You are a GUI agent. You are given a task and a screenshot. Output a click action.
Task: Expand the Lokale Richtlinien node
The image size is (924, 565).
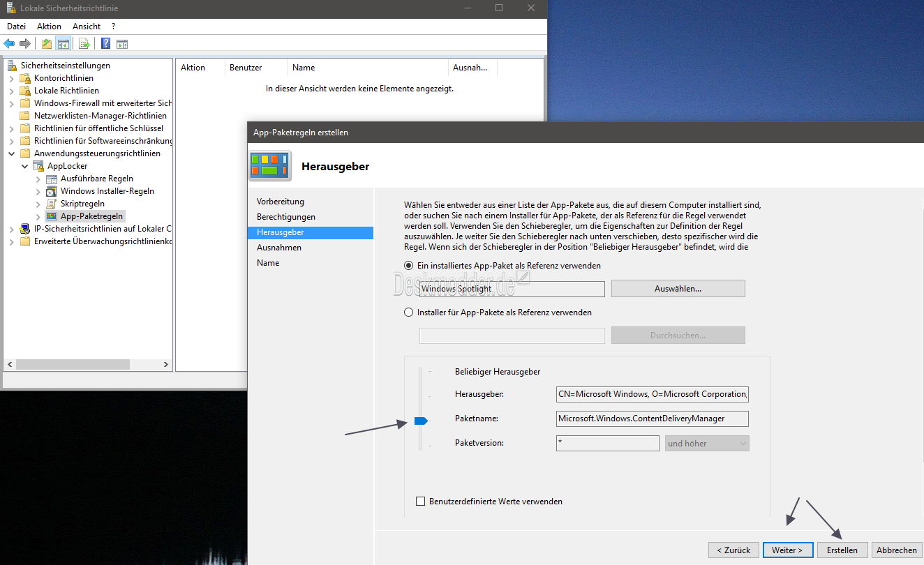[x=11, y=91]
